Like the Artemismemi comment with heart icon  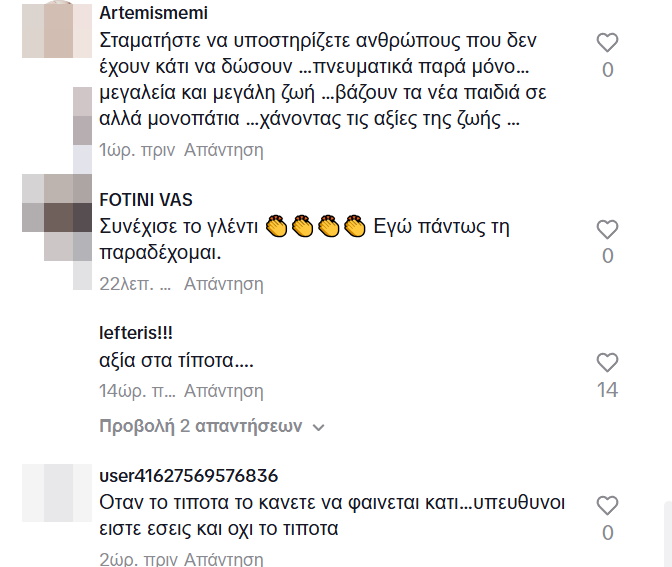[x=607, y=42]
